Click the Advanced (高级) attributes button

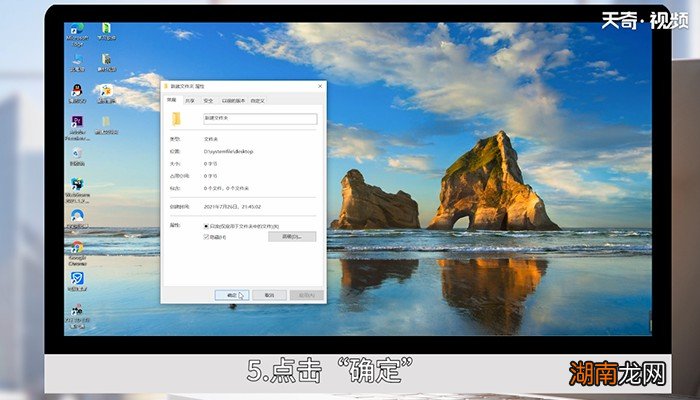coord(292,237)
